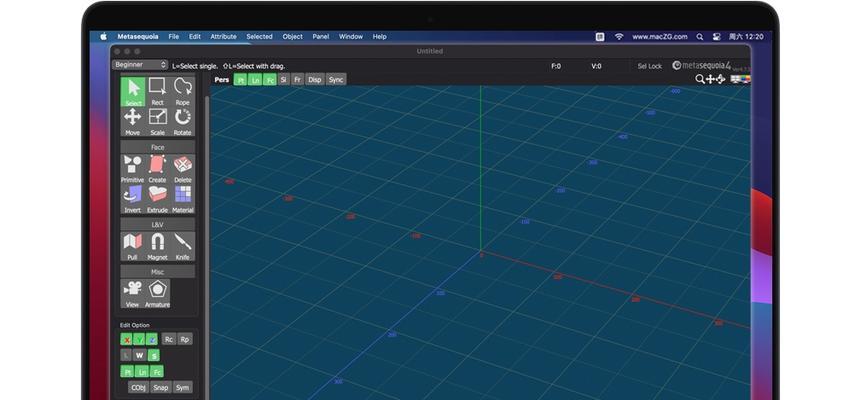
Task: Click the Sel Lock button
Action: (x=650, y=66)
